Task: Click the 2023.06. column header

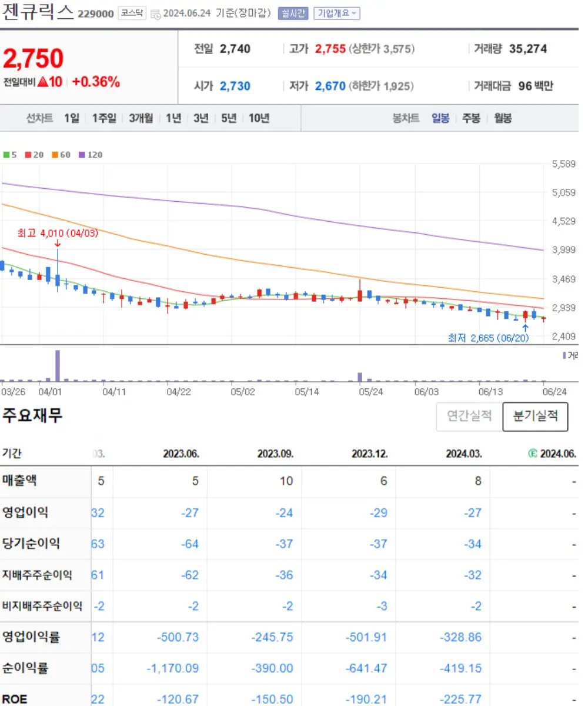Action: [181, 454]
